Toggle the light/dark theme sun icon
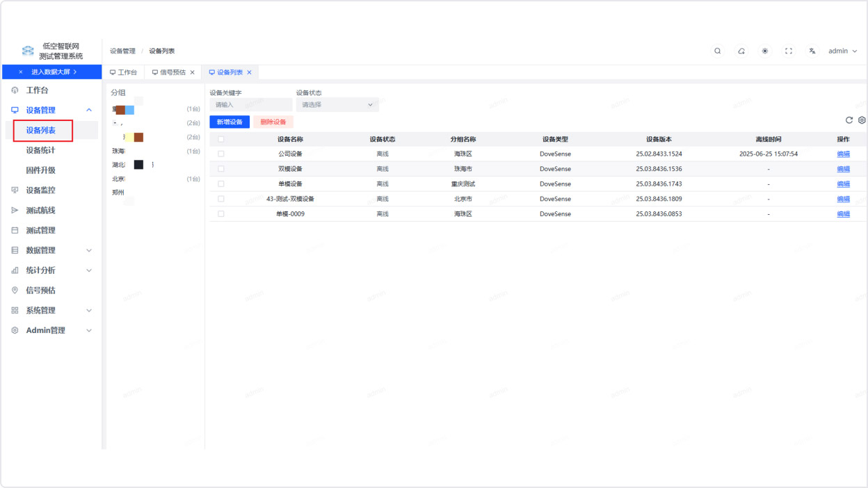Viewport: 868px width, 488px height. pyautogui.click(x=765, y=51)
